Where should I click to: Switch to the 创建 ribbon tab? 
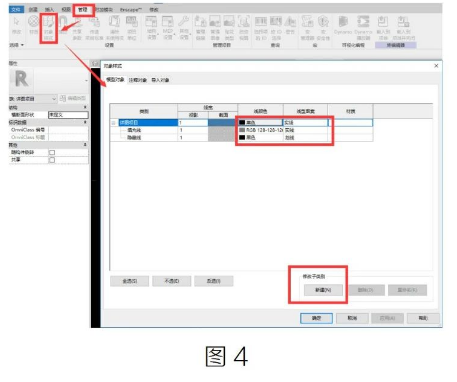coord(33,10)
